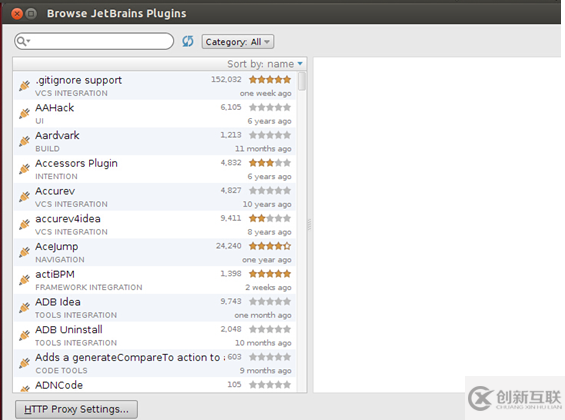
Task: Open the Category: All dropdown
Action: tap(238, 42)
